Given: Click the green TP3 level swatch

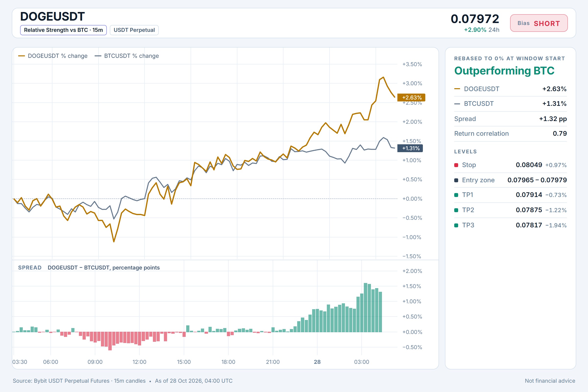Looking at the screenshot, I should click(456, 225).
